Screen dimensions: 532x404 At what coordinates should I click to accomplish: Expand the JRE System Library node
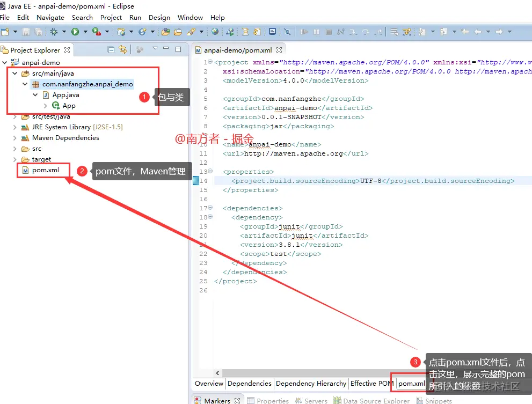point(14,127)
